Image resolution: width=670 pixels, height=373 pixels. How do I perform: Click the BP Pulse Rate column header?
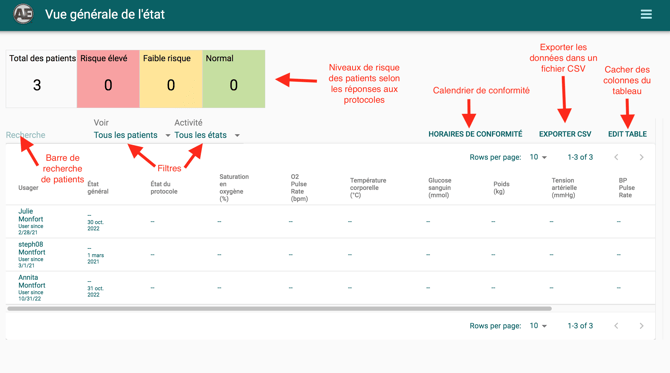pos(626,188)
